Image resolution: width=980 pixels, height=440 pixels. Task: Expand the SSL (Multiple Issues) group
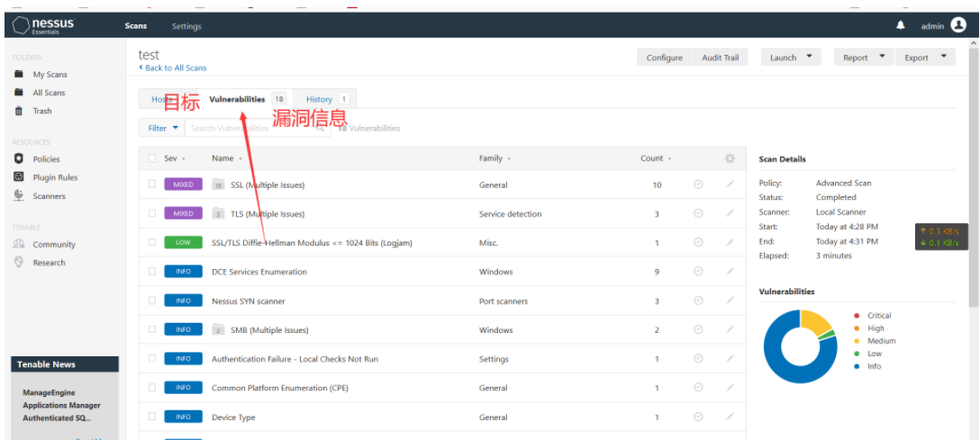point(268,184)
